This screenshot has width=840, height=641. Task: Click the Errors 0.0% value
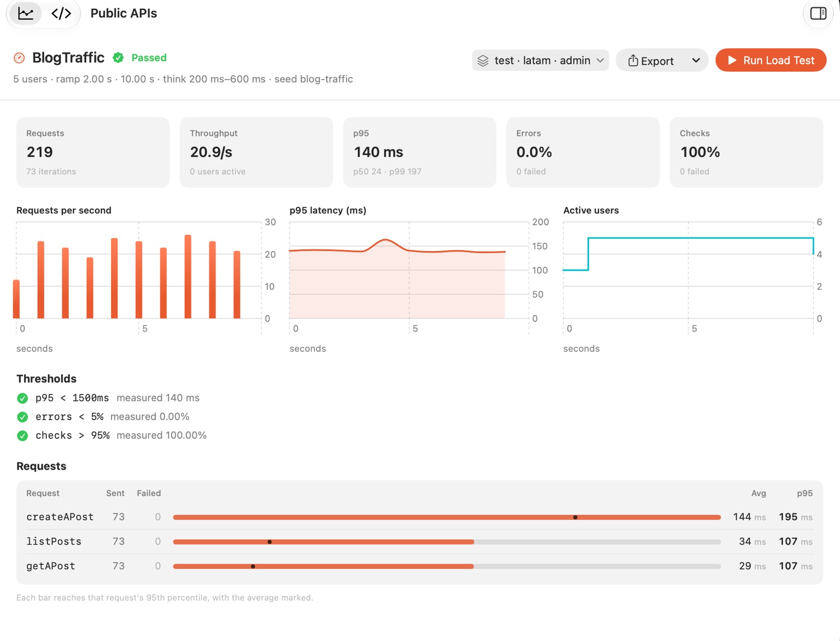(x=534, y=152)
